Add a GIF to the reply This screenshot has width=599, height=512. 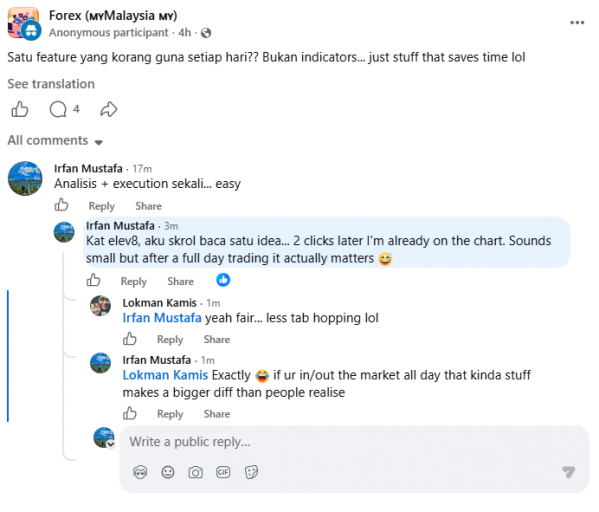tap(223, 472)
